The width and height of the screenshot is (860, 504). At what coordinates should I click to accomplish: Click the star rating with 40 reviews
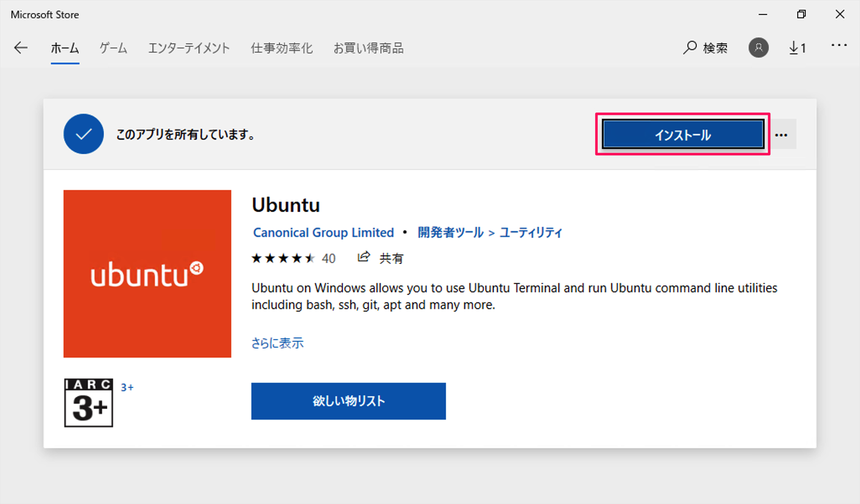pyautogui.click(x=293, y=258)
